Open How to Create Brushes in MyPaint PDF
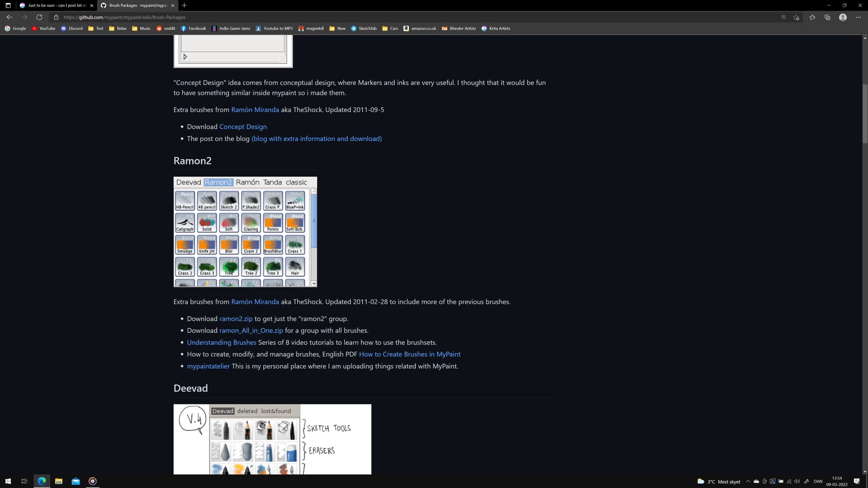This screenshot has height=488, width=868. point(410,354)
